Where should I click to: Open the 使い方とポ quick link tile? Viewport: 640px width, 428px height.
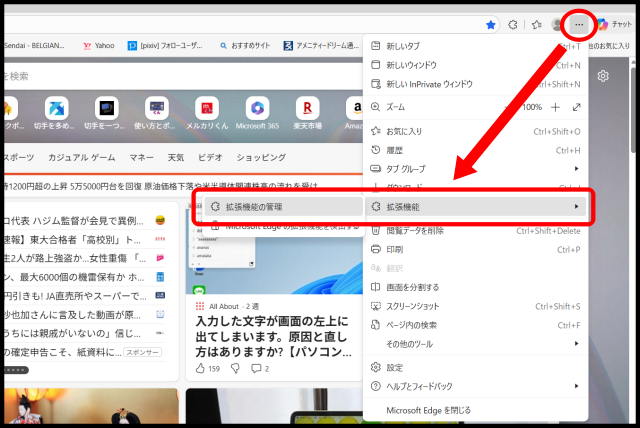(156, 113)
